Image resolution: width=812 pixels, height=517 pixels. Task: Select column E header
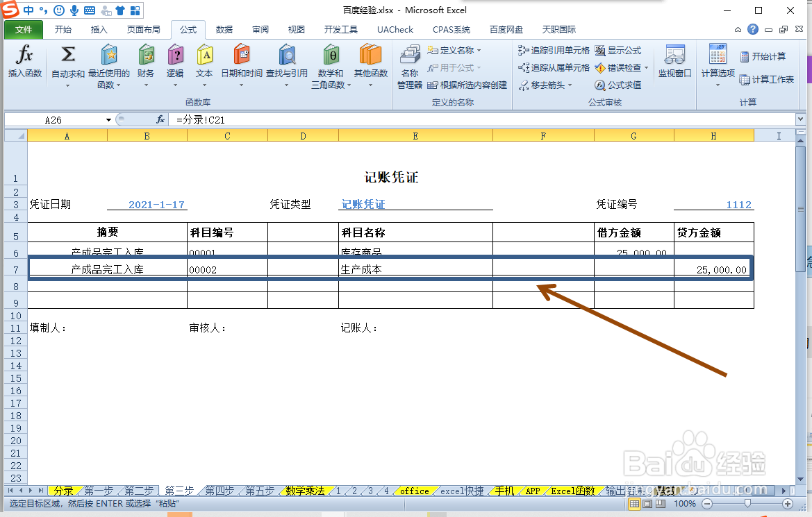click(x=416, y=136)
